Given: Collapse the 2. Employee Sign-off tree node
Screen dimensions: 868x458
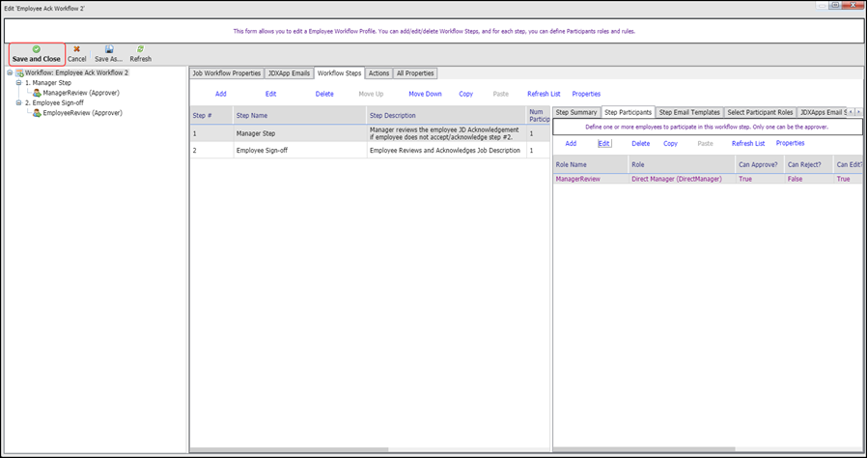Looking at the screenshot, I should (x=18, y=102).
